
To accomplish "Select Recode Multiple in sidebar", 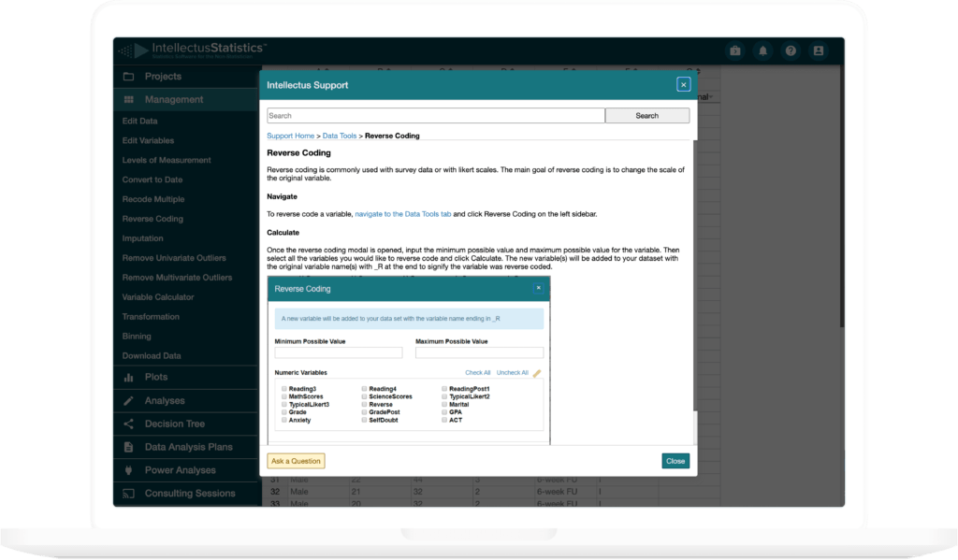I will point(153,199).
